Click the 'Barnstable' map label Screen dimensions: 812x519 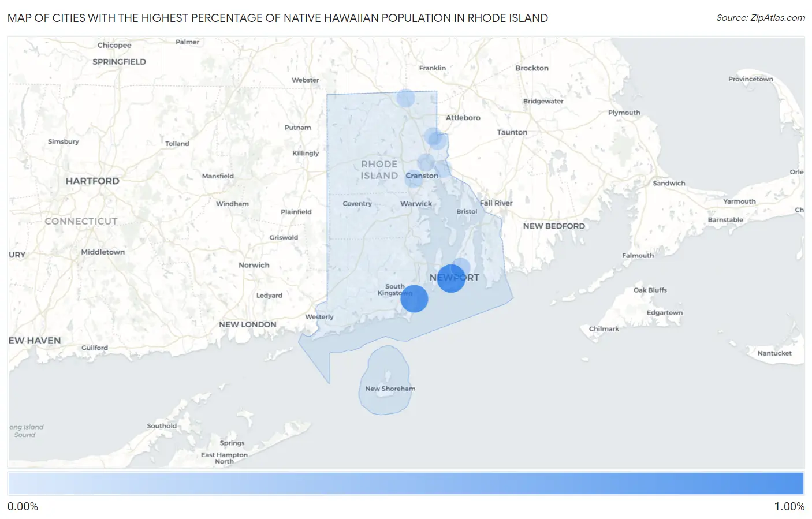point(725,220)
